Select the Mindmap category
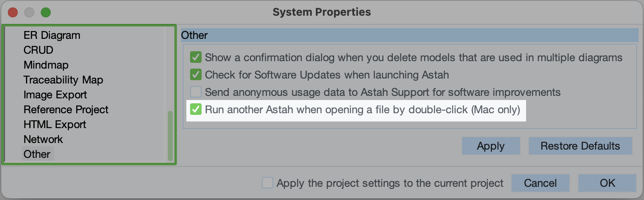 click(x=46, y=65)
